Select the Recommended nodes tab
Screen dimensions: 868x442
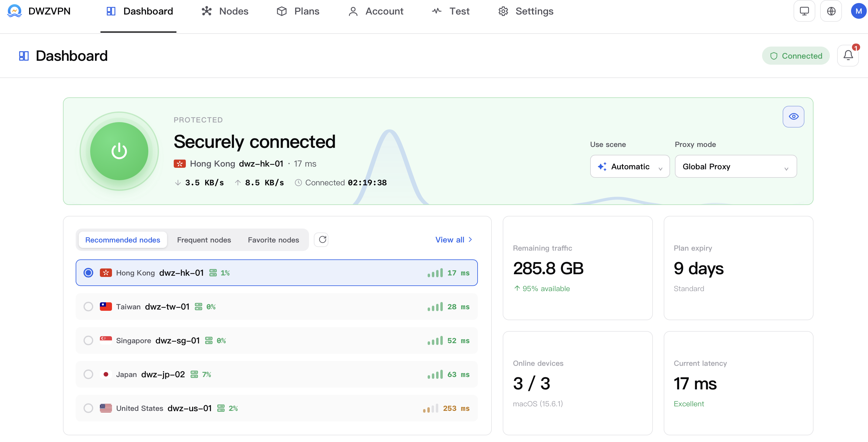(123, 240)
